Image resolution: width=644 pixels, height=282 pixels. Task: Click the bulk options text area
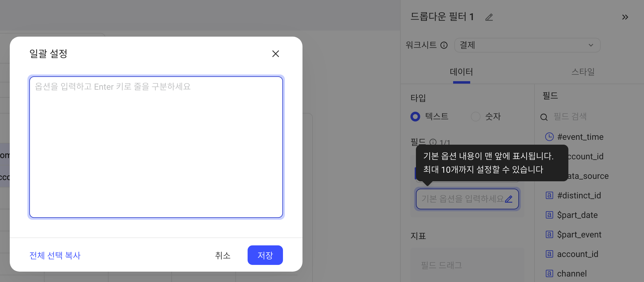(x=156, y=147)
